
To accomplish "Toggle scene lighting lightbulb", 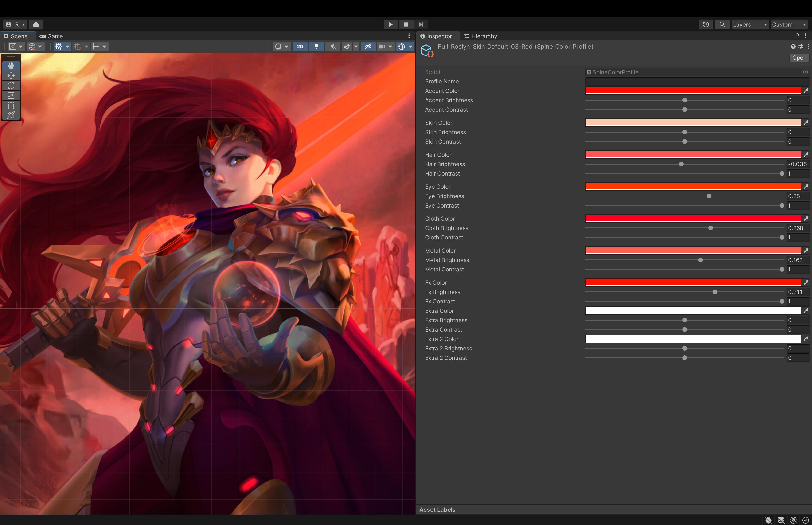I will (316, 47).
